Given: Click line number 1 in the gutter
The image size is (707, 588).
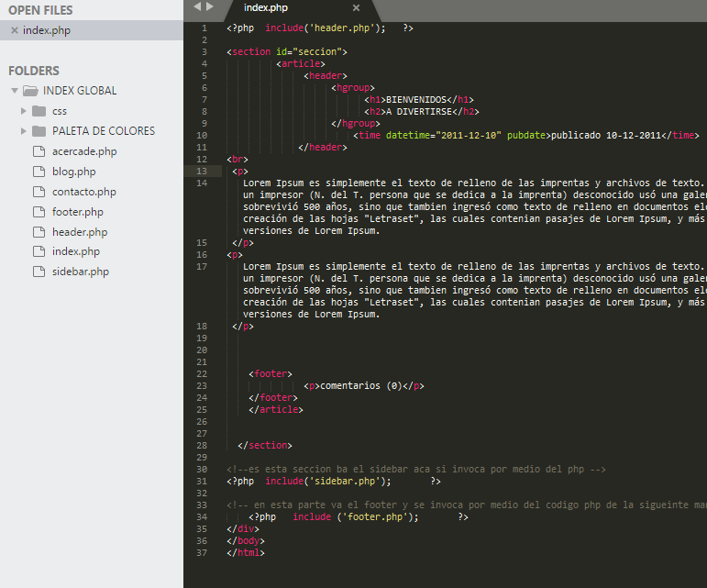Looking at the screenshot, I should click(x=204, y=28).
